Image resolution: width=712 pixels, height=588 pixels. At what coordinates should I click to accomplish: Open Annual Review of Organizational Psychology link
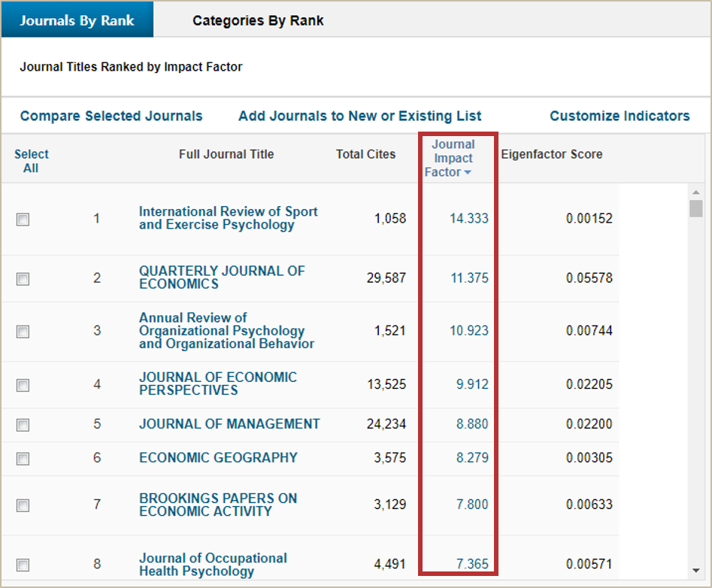226,331
